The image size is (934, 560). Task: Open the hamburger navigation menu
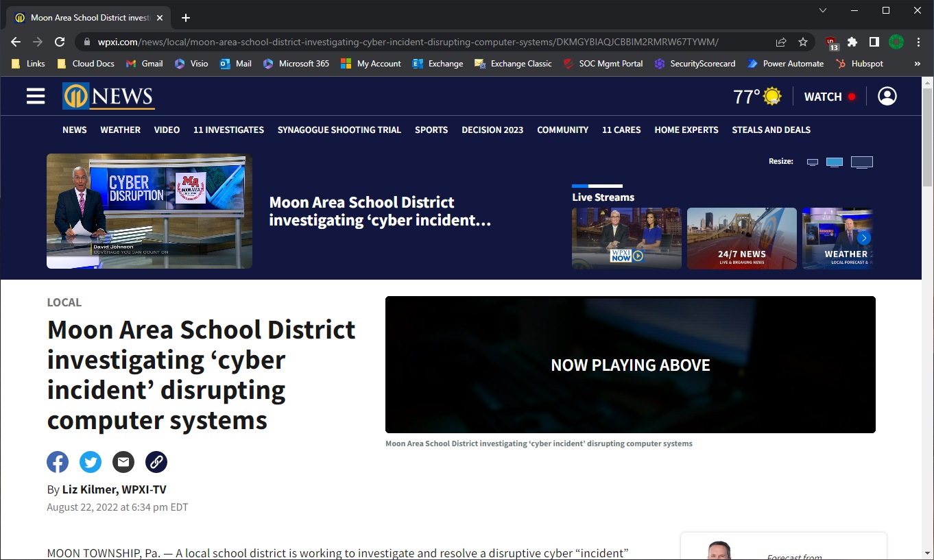click(36, 96)
